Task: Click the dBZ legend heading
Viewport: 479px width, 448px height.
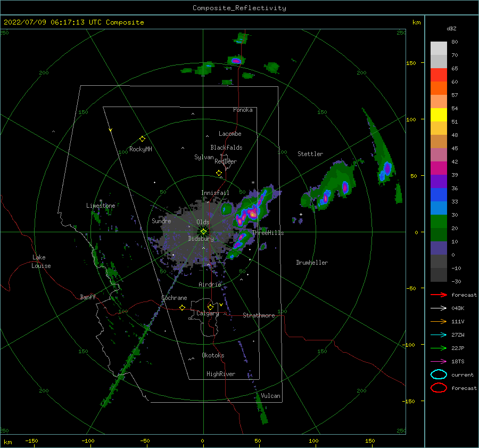Action: pos(451,28)
